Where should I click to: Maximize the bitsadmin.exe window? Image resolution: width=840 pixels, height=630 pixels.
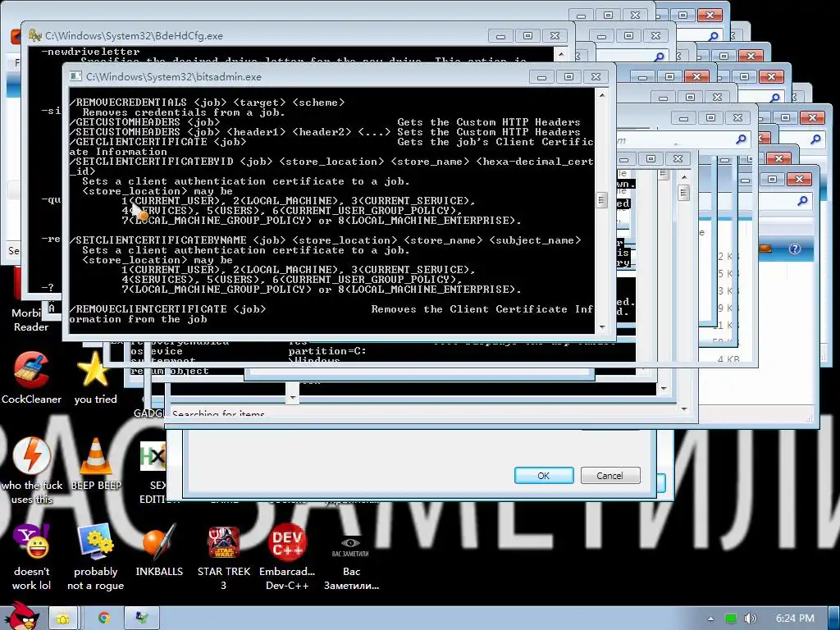coord(569,77)
